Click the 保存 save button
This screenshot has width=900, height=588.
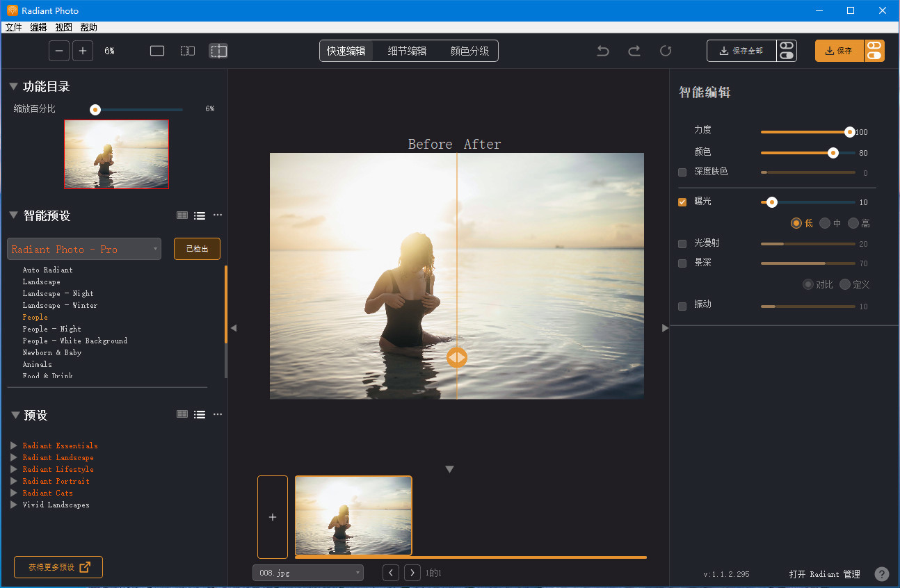click(839, 51)
